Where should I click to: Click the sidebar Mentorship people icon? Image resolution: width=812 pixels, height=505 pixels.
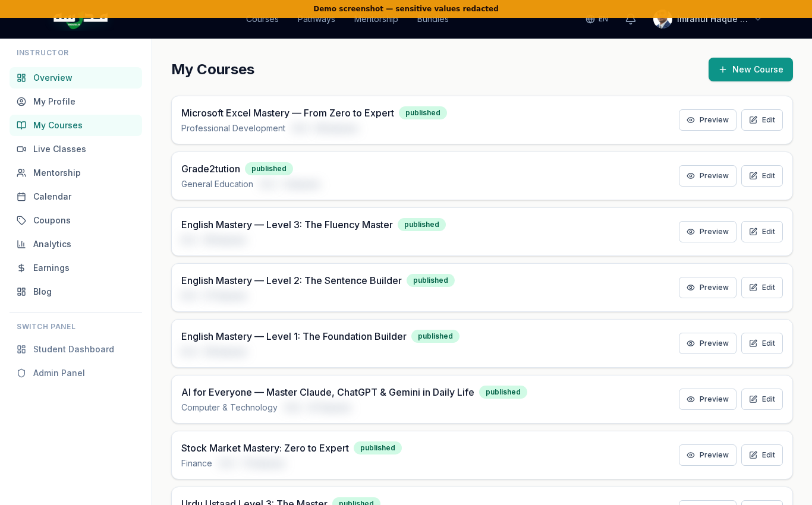pos(21,173)
